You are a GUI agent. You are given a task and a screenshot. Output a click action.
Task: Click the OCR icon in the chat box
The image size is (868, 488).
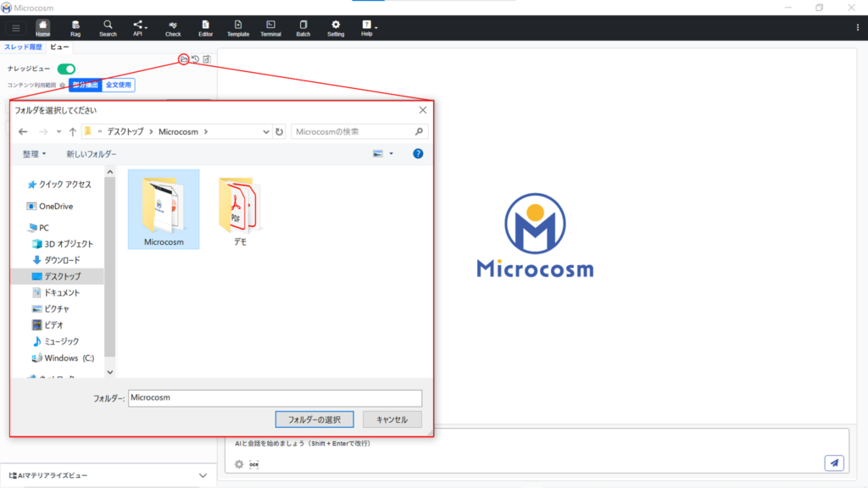[254, 464]
